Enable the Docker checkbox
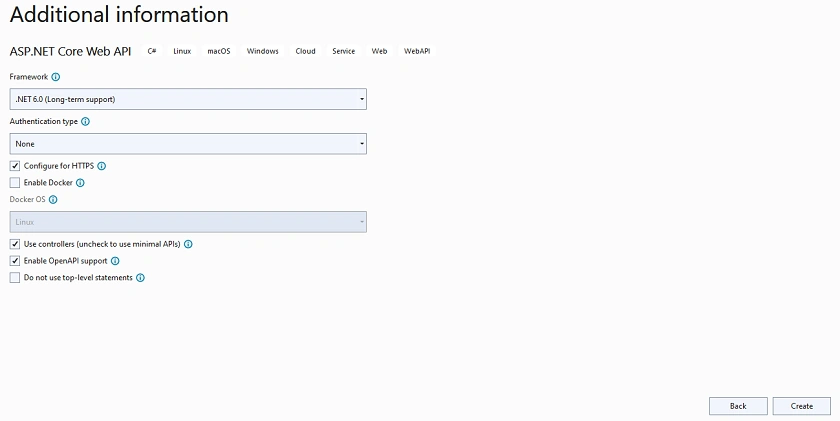This screenshot has height=421, width=840. click(x=15, y=183)
